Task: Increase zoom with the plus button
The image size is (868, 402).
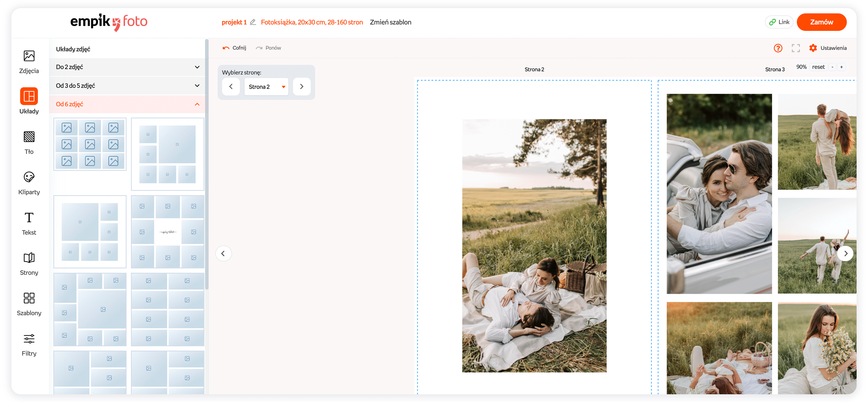Action: tap(842, 67)
